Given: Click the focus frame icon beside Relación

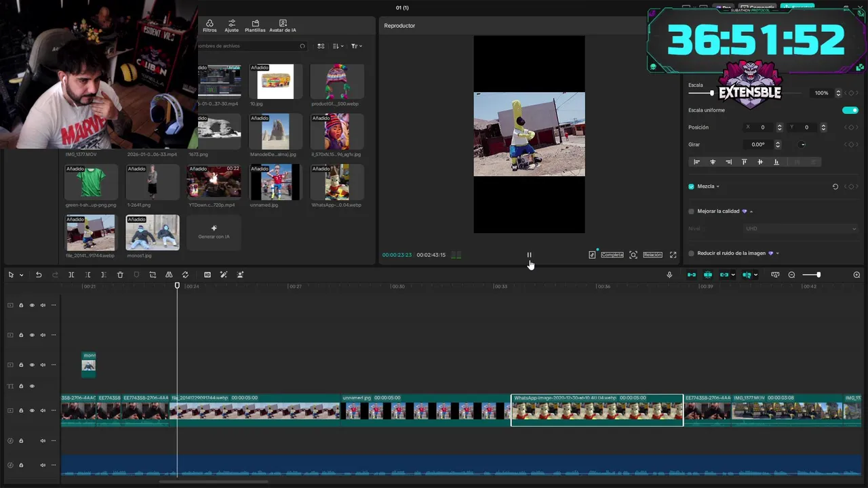Looking at the screenshot, I should pos(633,255).
